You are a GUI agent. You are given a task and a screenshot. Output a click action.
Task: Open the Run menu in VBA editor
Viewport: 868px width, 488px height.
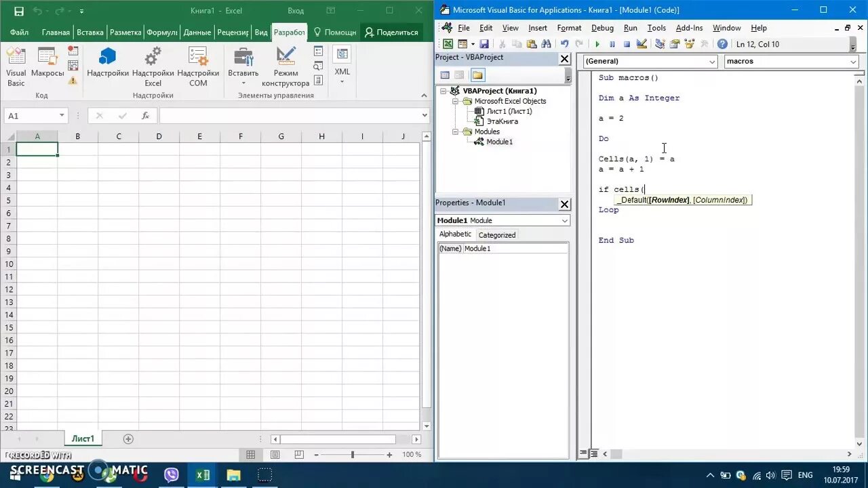pos(631,28)
